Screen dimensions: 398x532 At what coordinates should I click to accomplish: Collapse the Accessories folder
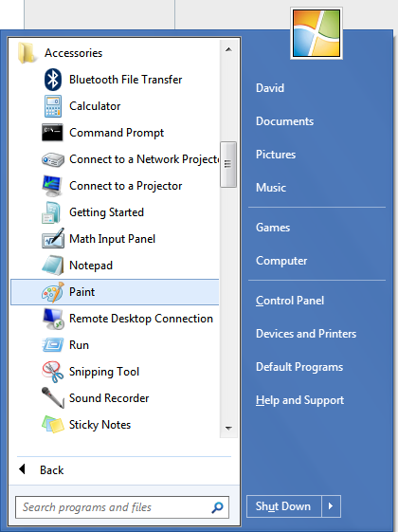click(61, 53)
